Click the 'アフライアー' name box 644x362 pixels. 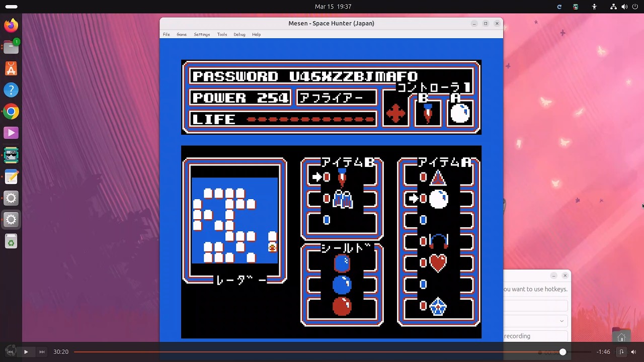pos(331,98)
